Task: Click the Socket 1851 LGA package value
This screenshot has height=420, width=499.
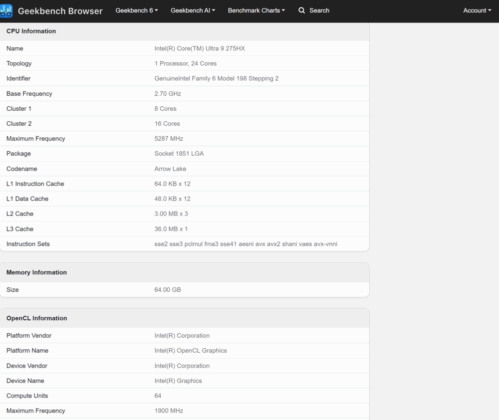Action: tap(179, 154)
